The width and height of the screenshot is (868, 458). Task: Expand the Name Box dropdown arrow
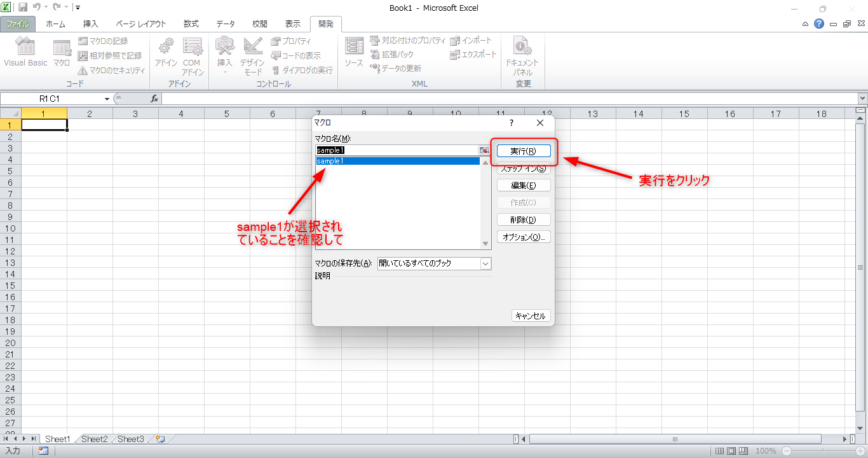pos(107,99)
